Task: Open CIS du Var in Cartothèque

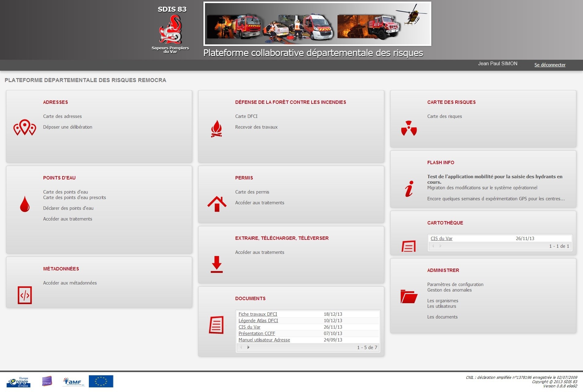Action: [x=441, y=239]
